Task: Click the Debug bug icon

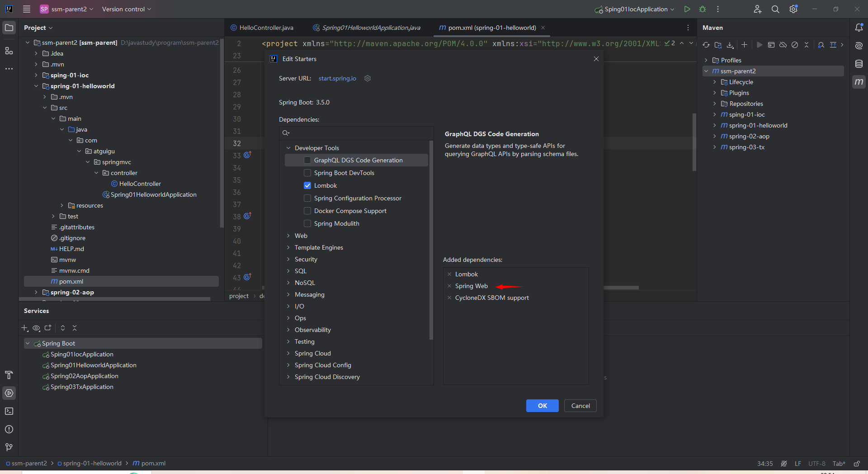Action: [x=703, y=9]
